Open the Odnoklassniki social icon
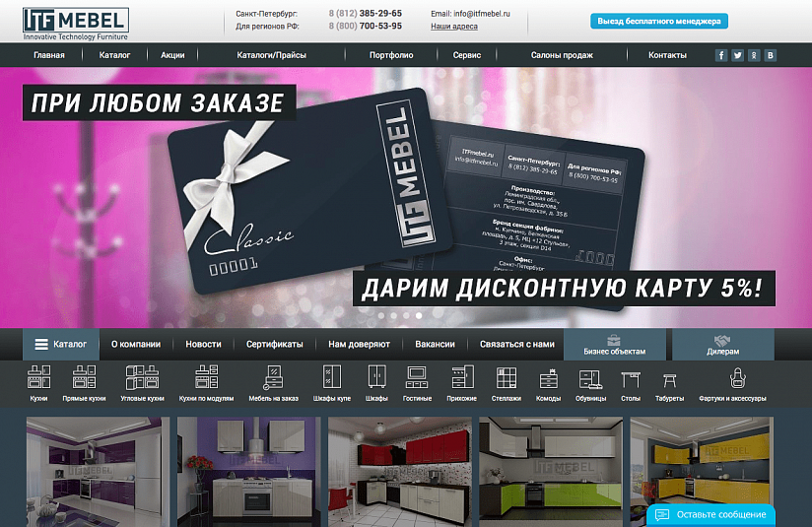812x527 pixels. point(754,55)
